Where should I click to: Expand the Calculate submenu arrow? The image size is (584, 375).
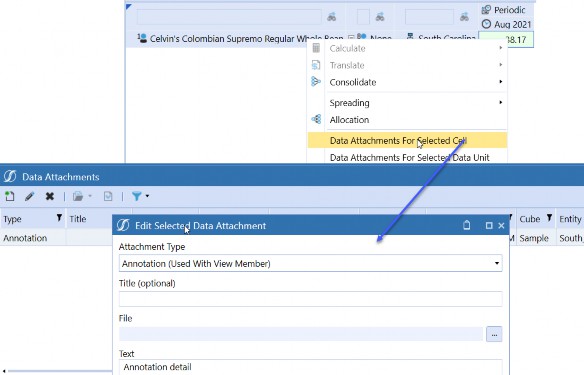[501, 48]
